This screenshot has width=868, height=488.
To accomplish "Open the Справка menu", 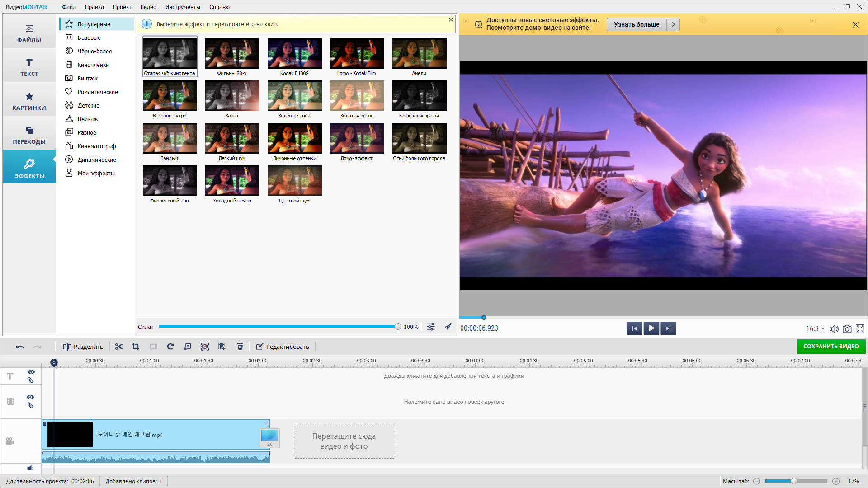I will (220, 7).
